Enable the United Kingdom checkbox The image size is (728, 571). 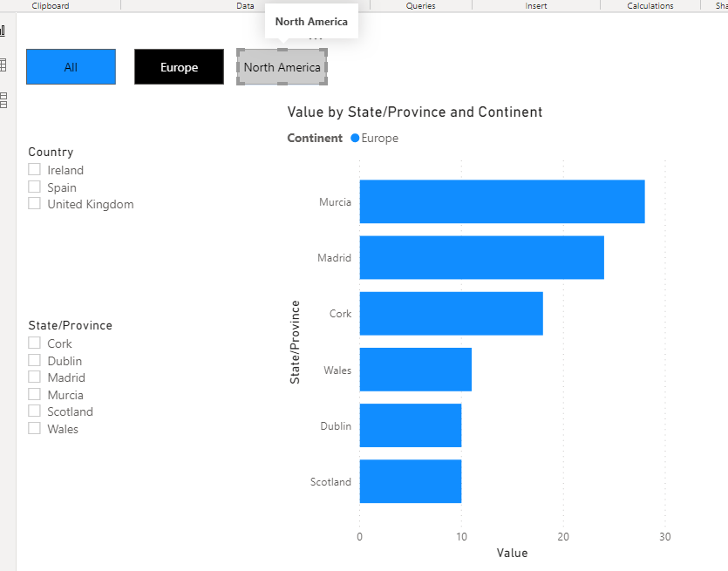click(35, 203)
